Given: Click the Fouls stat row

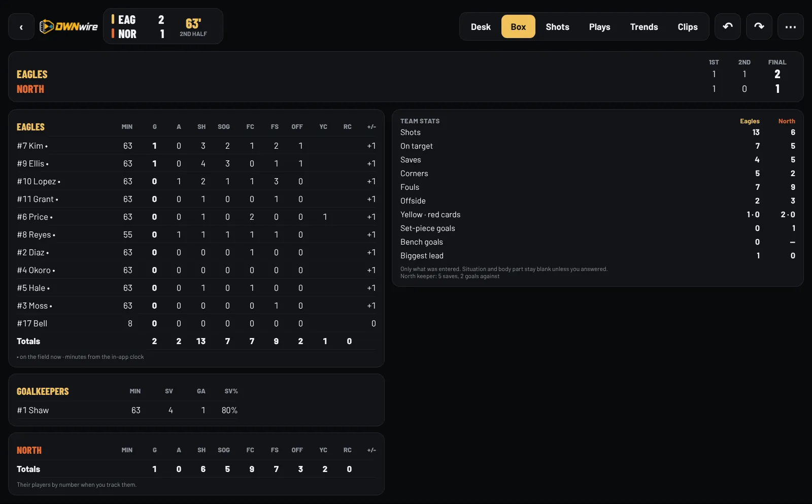Looking at the screenshot, I should click(598, 187).
